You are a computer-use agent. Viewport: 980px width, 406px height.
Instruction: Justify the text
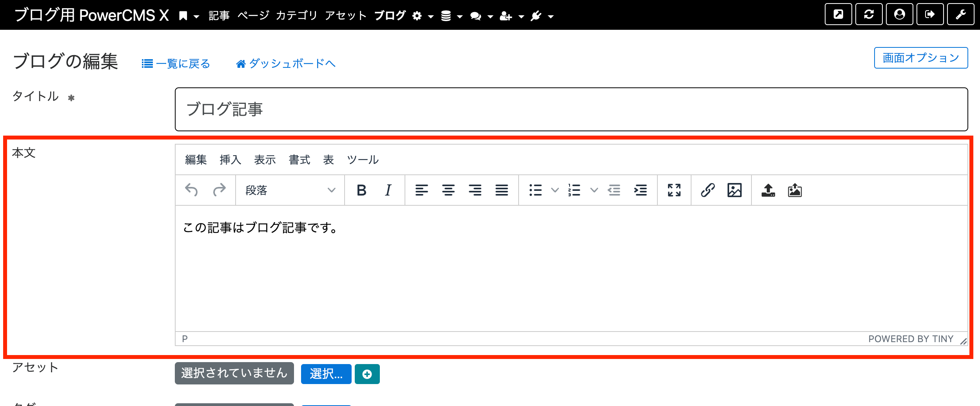pyautogui.click(x=502, y=190)
